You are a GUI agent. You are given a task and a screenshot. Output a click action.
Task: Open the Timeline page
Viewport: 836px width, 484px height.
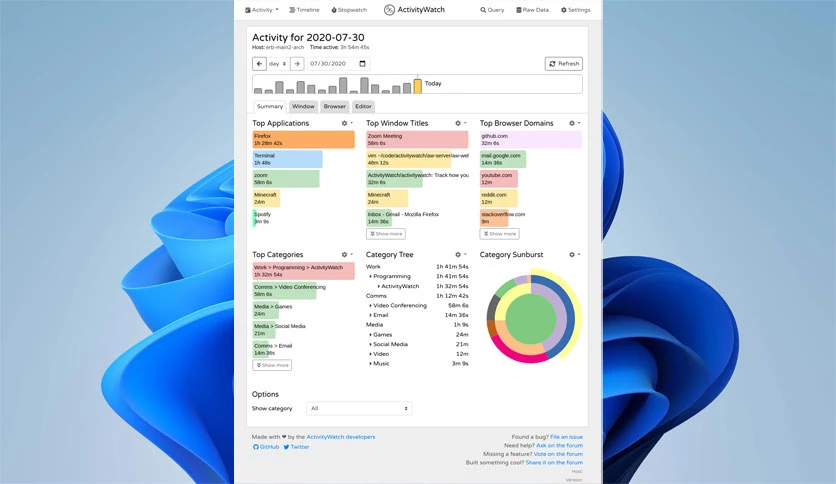[304, 10]
